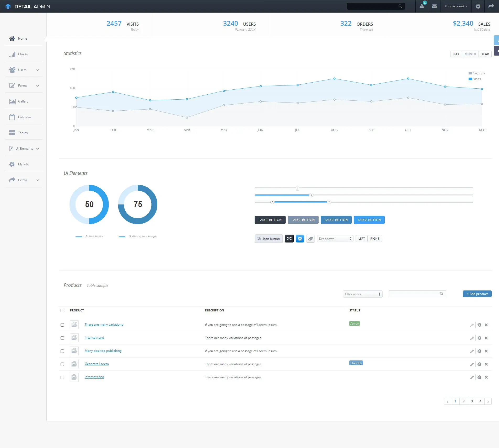Click the blue gear icon button
This screenshot has width=499, height=448.
300,239
